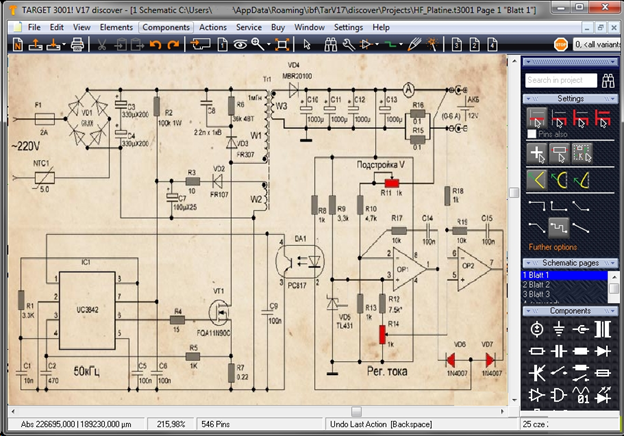Select the pointer arrow tool in toolbar
Viewport: 624px width, 436px height.
(307, 44)
